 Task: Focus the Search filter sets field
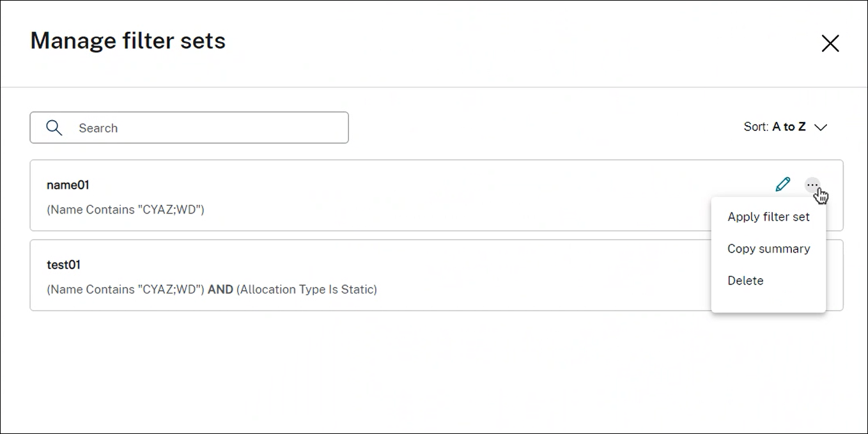pos(205,128)
